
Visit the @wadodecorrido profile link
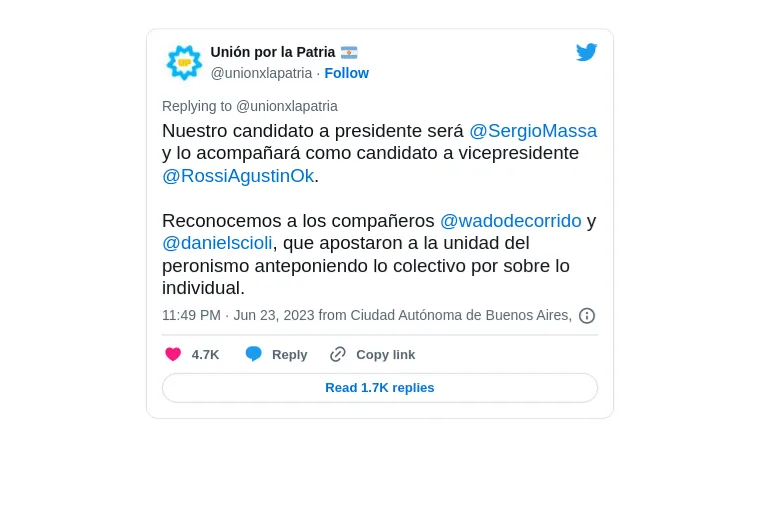coord(510,221)
